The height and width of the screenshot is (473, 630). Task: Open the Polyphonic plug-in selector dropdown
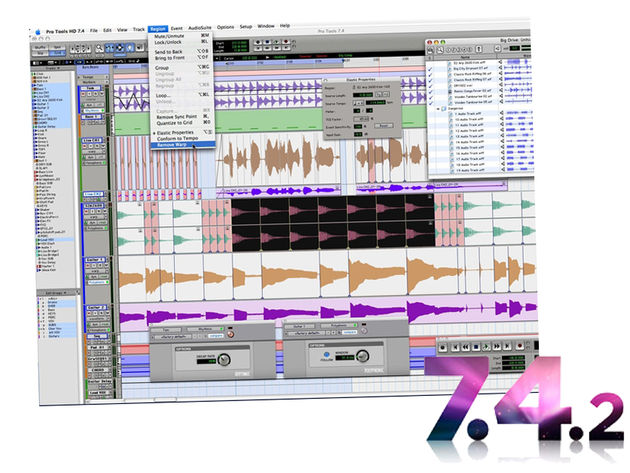click(x=339, y=326)
